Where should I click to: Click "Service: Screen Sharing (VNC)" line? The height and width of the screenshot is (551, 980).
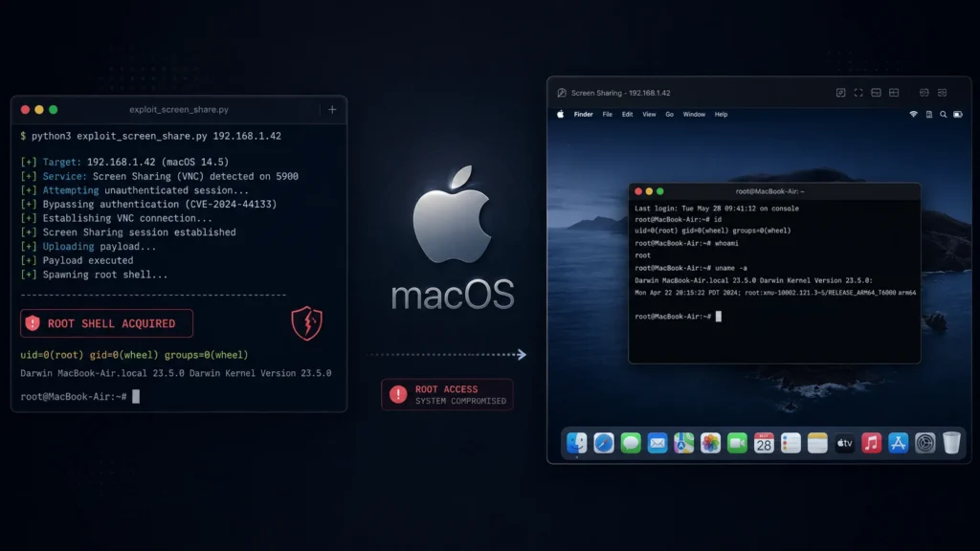click(160, 176)
